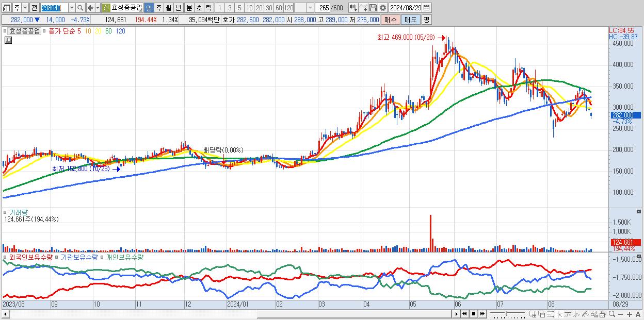Image resolution: width=644 pixels, height=320 pixels.
Task: Zoom in chart with plus icon
Action: tap(629, 314)
